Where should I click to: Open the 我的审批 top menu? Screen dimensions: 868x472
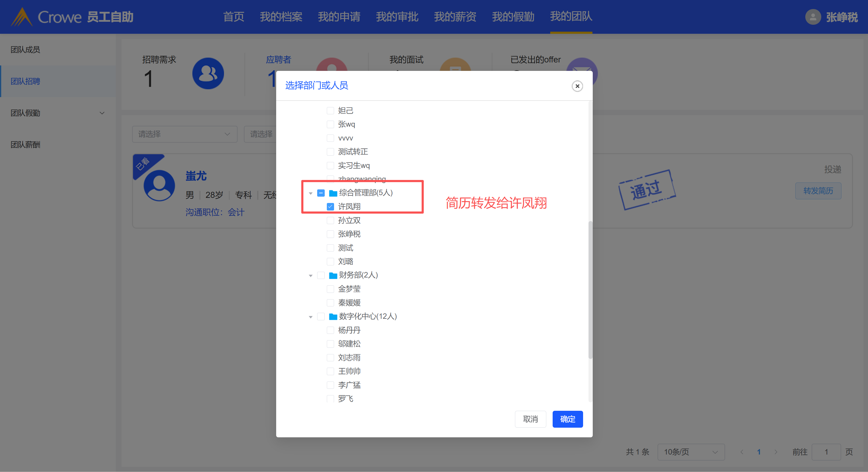(x=397, y=17)
